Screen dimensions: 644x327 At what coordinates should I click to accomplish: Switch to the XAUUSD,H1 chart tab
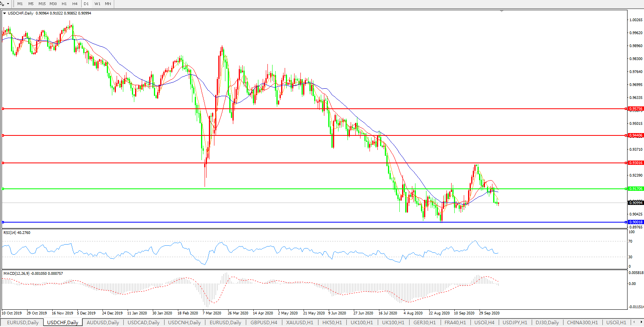300,323
